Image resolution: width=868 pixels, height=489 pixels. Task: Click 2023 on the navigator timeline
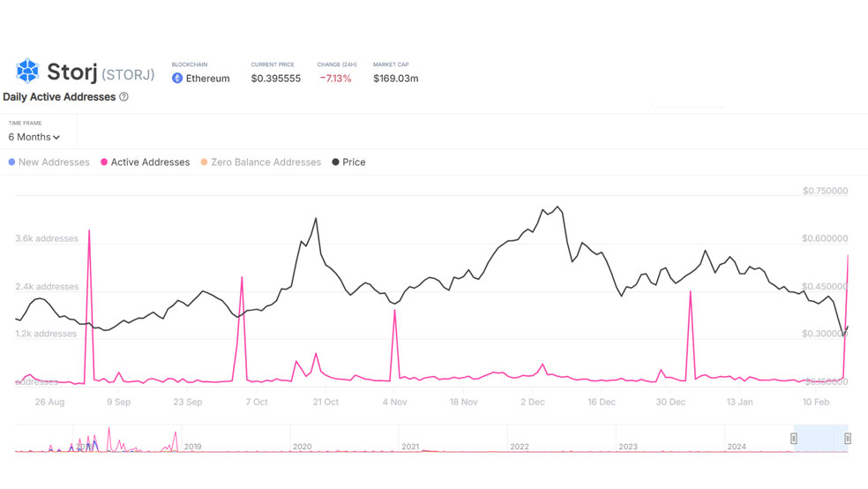click(628, 447)
